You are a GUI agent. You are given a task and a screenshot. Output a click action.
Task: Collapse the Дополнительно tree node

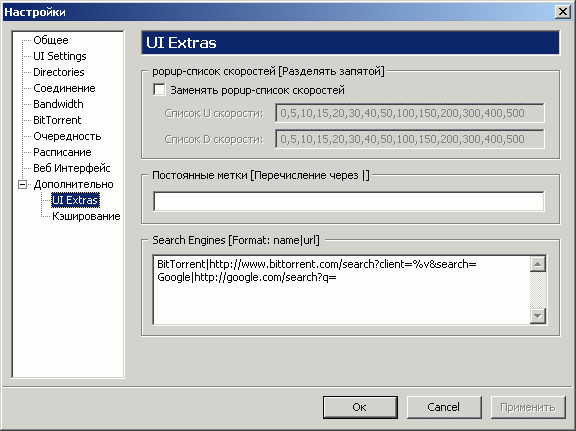[x=22, y=184]
